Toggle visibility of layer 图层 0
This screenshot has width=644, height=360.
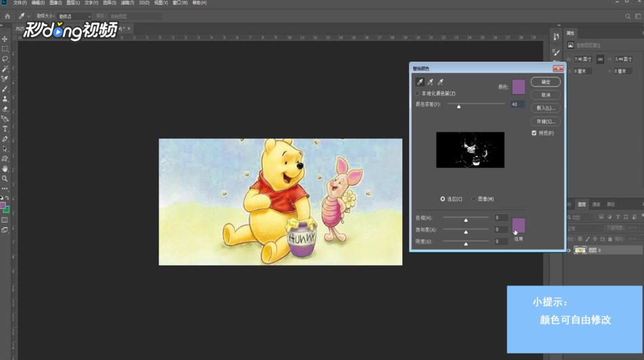569,250
